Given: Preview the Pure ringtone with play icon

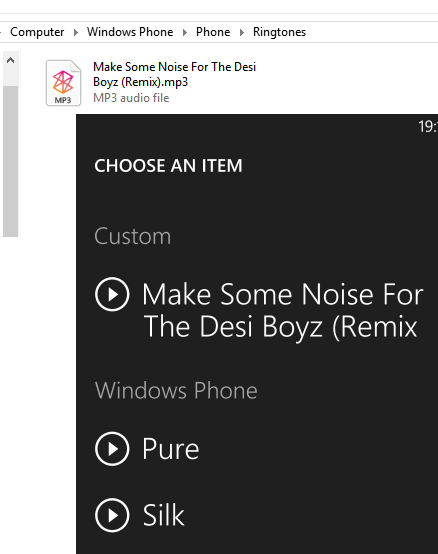Looking at the screenshot, I should 112,449.
